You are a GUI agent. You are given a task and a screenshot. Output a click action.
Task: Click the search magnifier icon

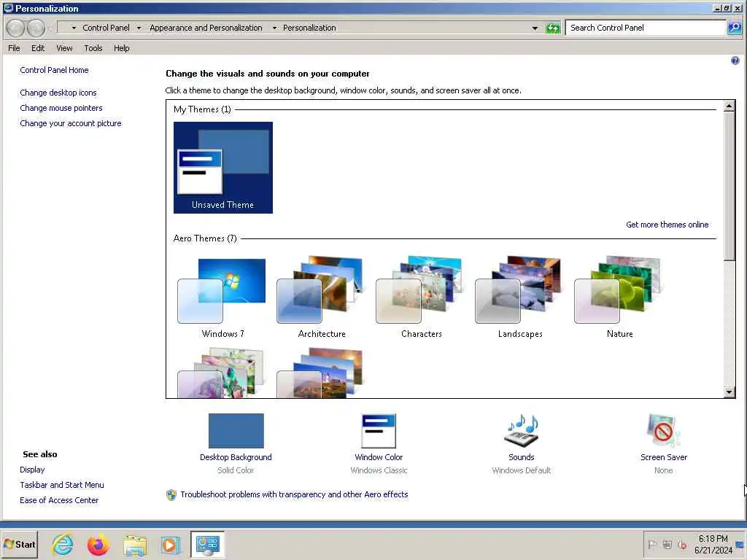pos(735,28)
